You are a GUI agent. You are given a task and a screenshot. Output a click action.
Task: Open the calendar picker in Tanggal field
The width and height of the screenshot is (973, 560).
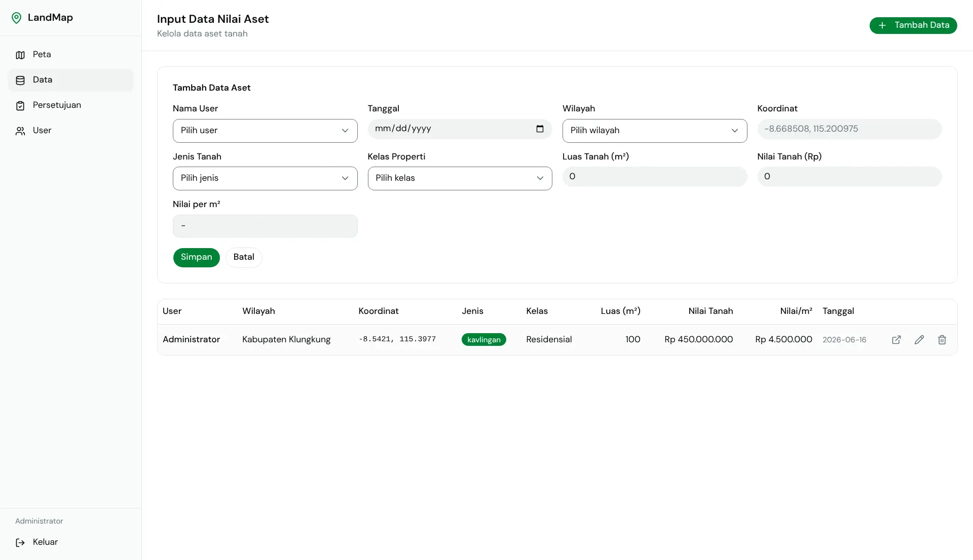coord(540,129)
